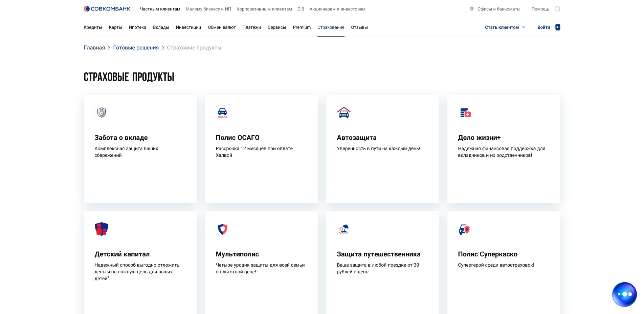Click the Защита путешественника beach icon
644x314 pixels.
(343, 229)
